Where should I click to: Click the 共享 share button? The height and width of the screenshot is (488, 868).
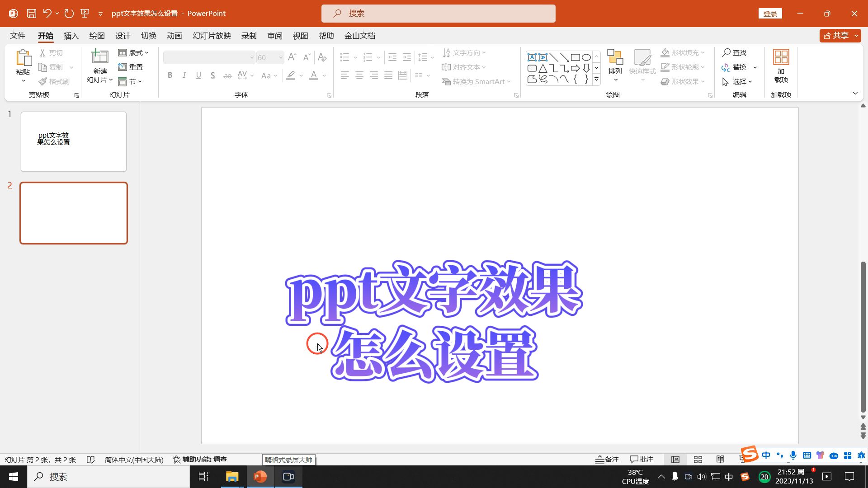pos(839,36)
